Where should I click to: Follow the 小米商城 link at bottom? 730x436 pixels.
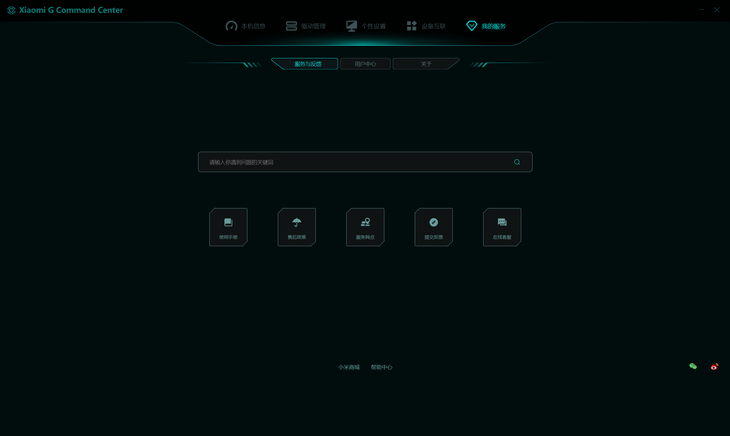point(349,367)
